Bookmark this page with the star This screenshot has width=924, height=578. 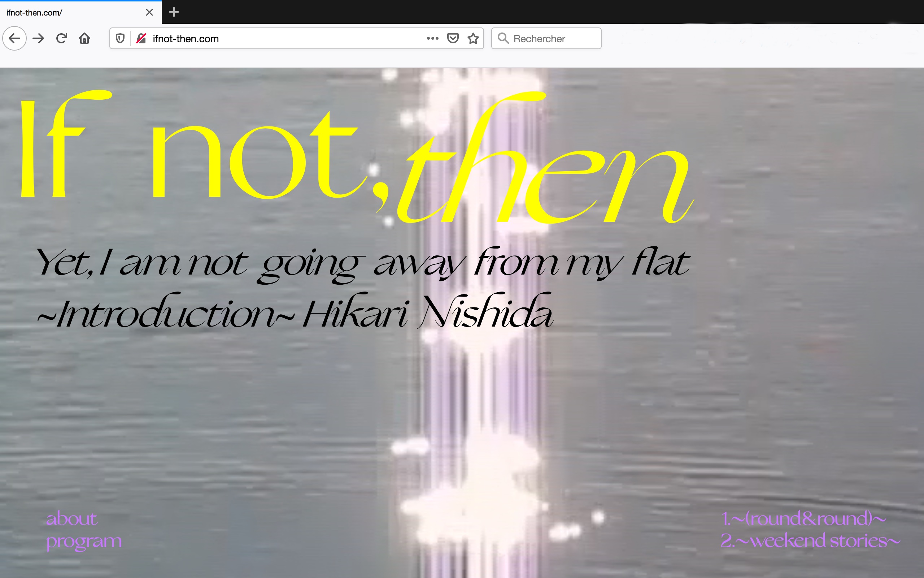click(x=473, y=38)
